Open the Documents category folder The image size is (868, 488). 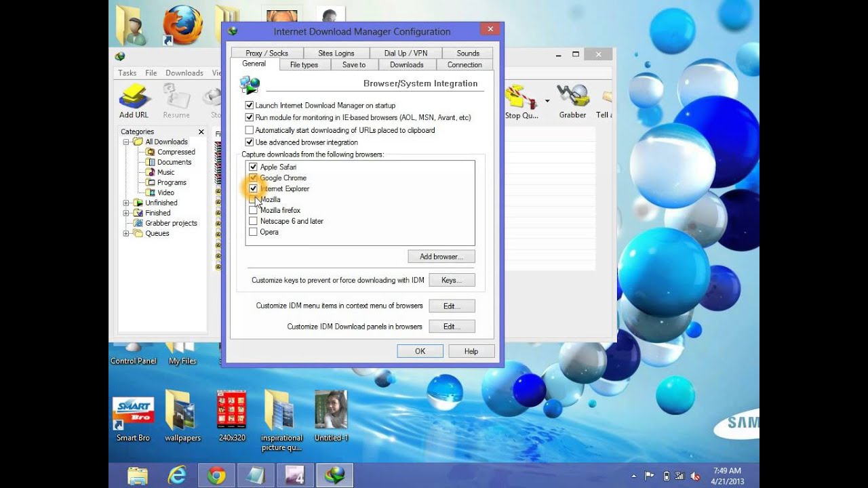tap(169, 162)
